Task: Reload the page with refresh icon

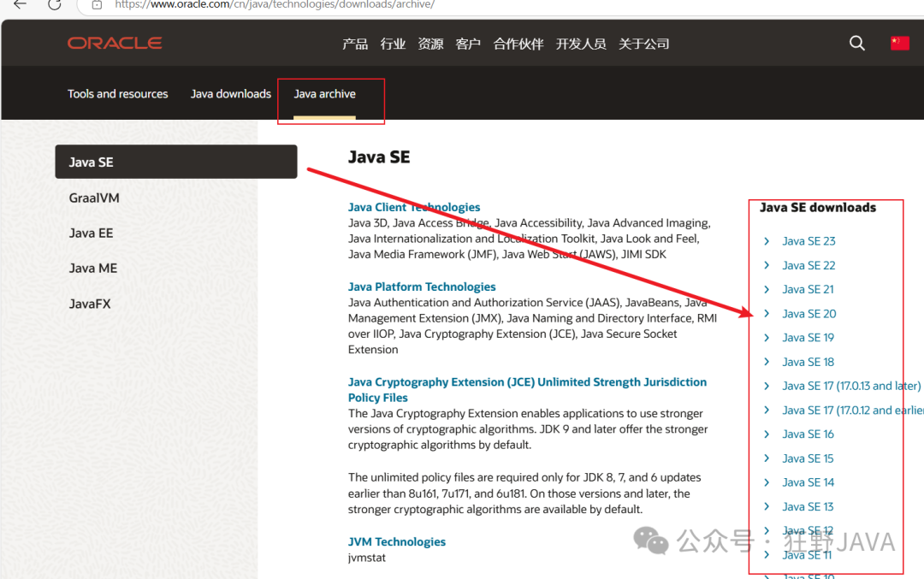Action: [x=55, y=4]
